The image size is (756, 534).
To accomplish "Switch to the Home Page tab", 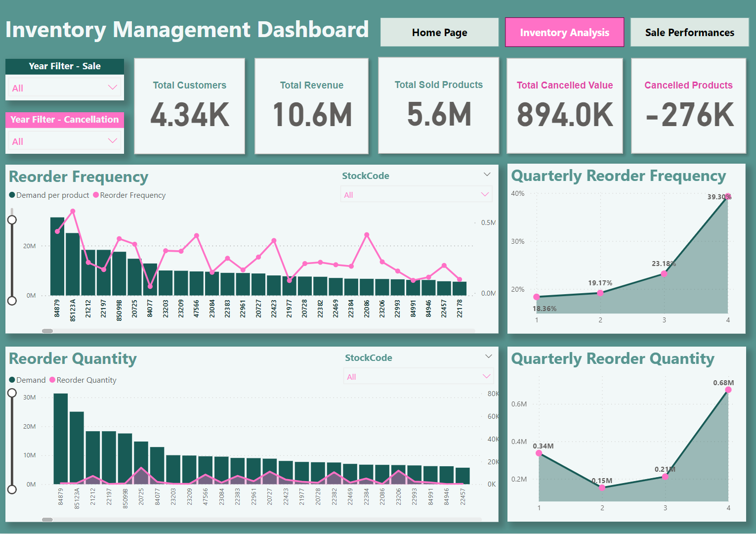I will click(439, 32).
